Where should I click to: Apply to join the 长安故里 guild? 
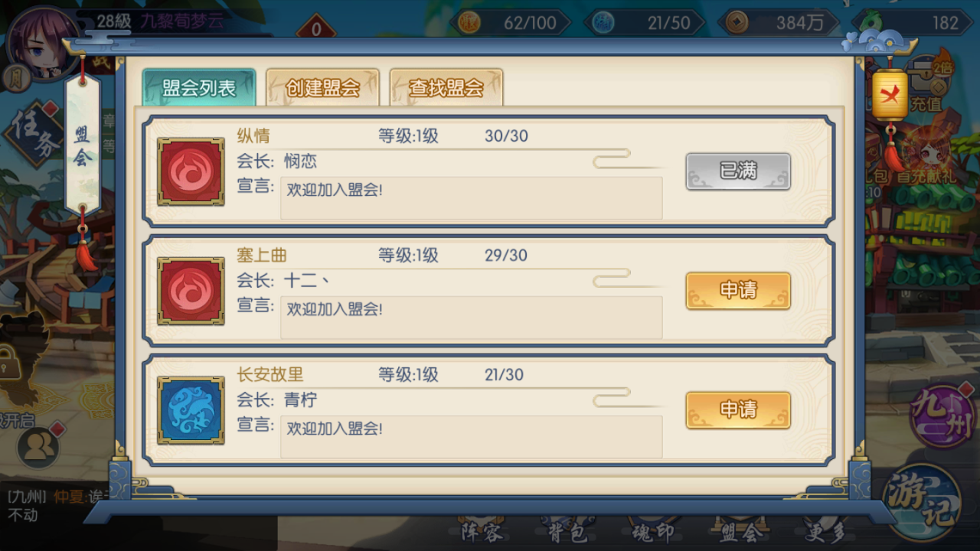click(x=738, y=410)
